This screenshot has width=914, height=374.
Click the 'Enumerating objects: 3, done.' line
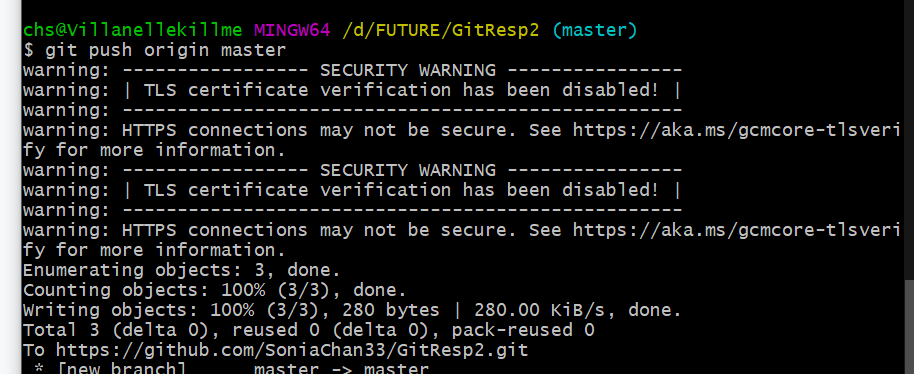[x=181, y=270]
